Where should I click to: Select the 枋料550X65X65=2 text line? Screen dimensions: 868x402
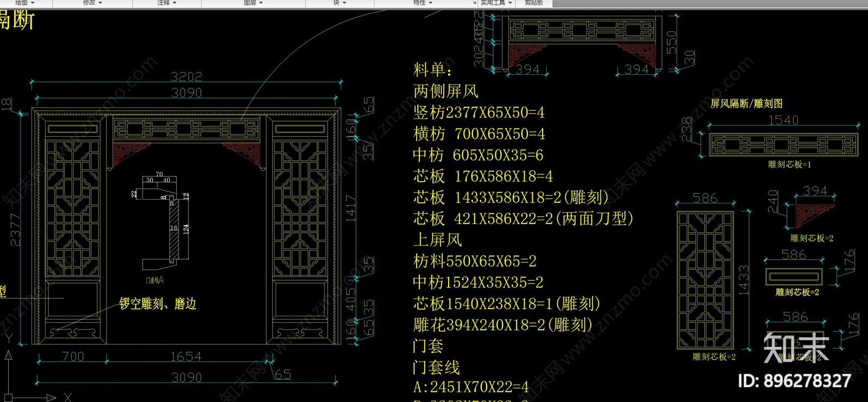coord(475,261)
